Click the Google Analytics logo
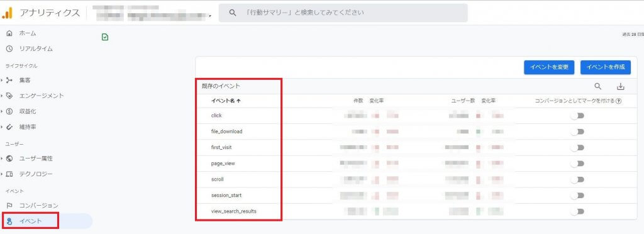 [x=8, y=13]
